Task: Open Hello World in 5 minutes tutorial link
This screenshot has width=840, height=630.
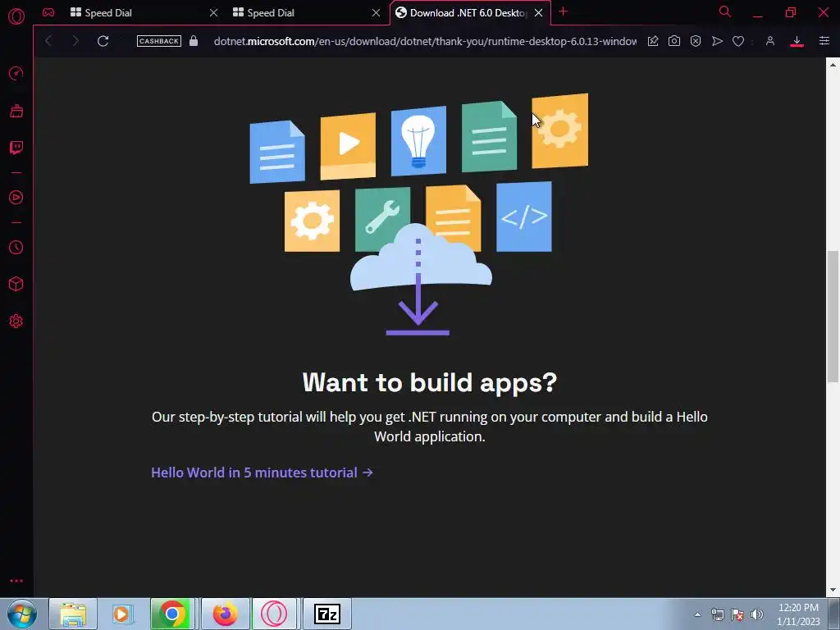Action: pos(262,472)
